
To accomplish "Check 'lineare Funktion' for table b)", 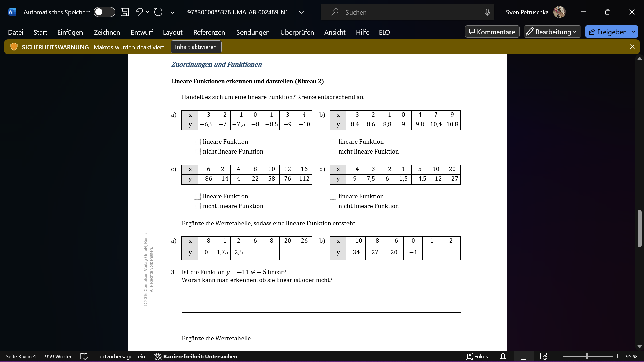I will pos(333,142).
